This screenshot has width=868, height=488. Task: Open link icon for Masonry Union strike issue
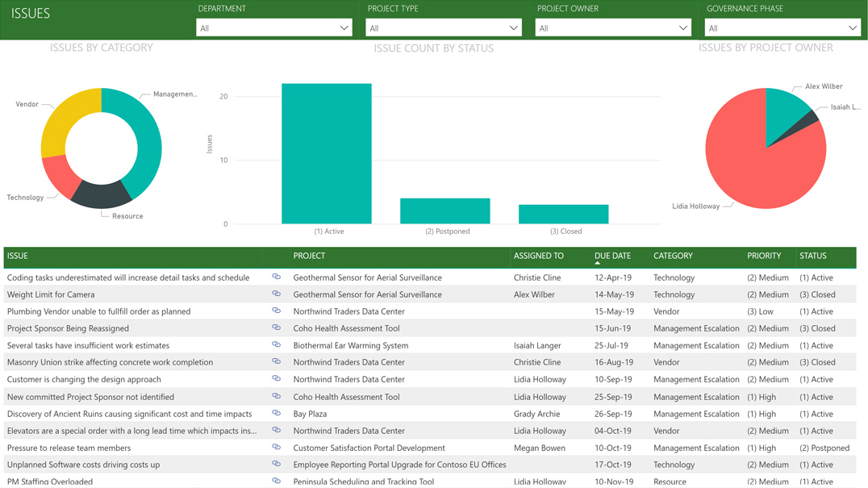tap(276, 361)
